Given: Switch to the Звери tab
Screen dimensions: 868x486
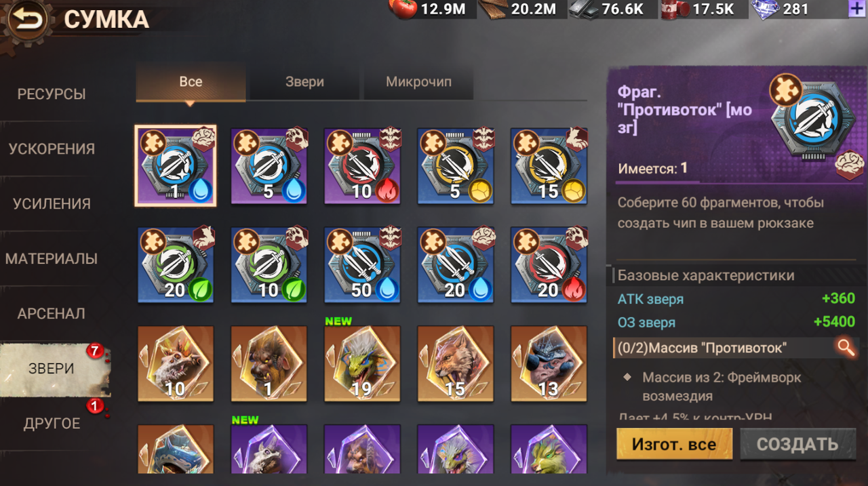Looking at the screenshot, I should pos(304,82).
